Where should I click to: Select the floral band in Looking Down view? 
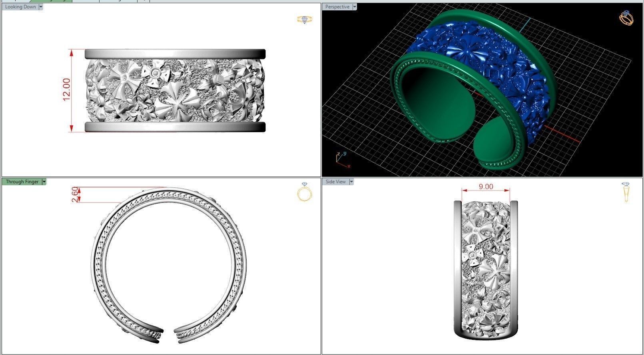click(x=175, y=91)
